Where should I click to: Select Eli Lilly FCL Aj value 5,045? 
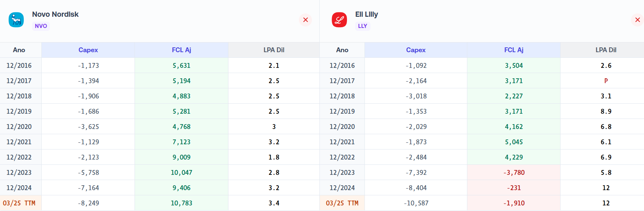point(514,142)
